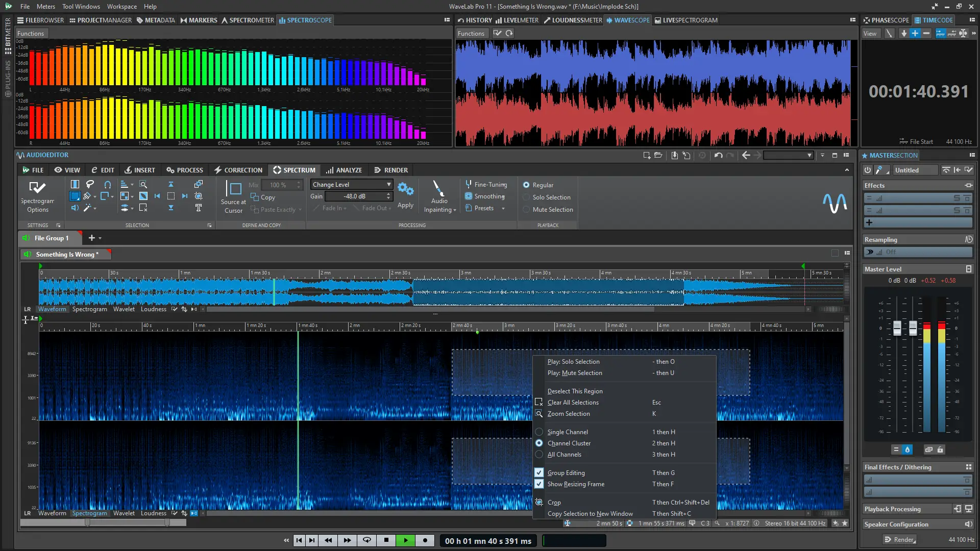
Task: Expand the Presets dropdown arrow
Action: [503, 208]
